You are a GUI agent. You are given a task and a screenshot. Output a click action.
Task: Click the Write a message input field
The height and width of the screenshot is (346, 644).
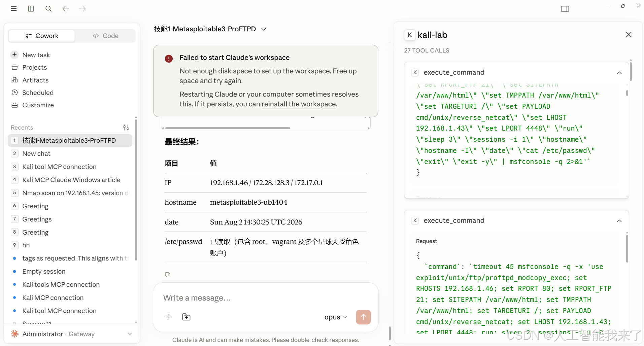[265, 298]
